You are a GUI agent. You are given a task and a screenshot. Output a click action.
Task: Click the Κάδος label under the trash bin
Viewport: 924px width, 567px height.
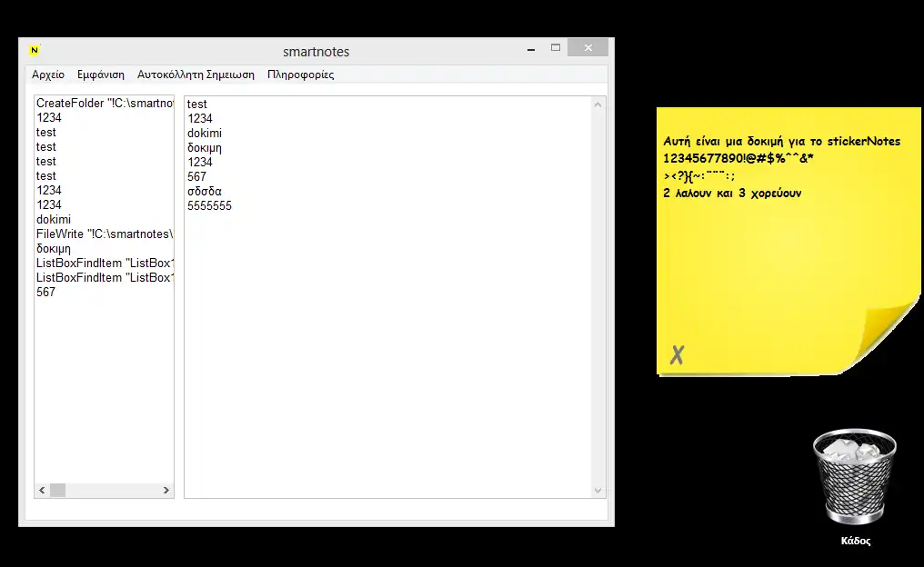[856, 541]
